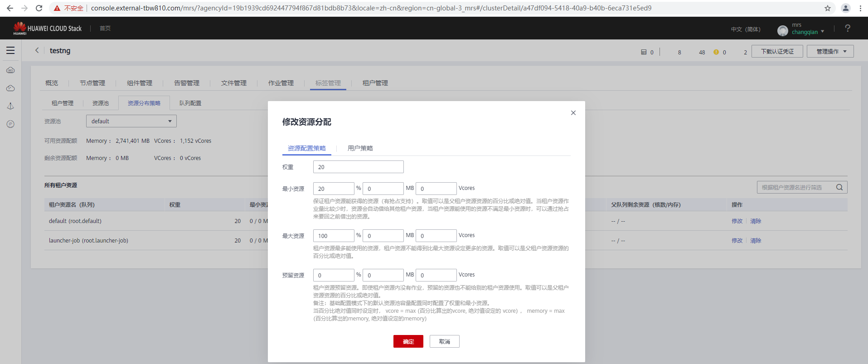Click 修改 for the launcher-job row
Image resolution: width=868 pixels, height=364 pixels.
(x=737, y=241)
